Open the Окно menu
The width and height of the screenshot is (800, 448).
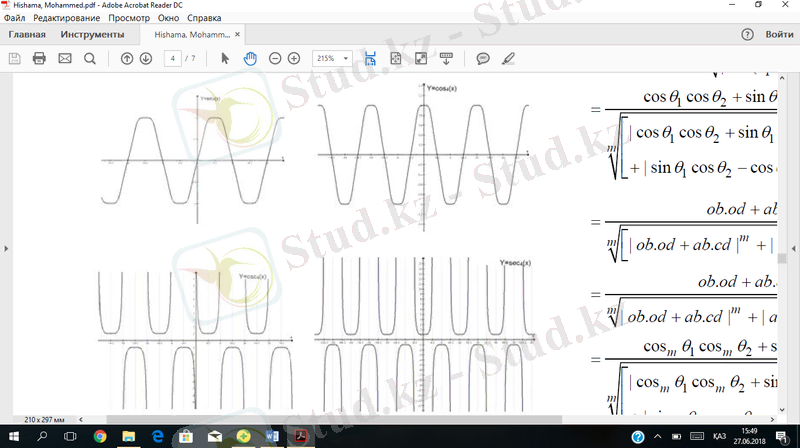(168, 18)
